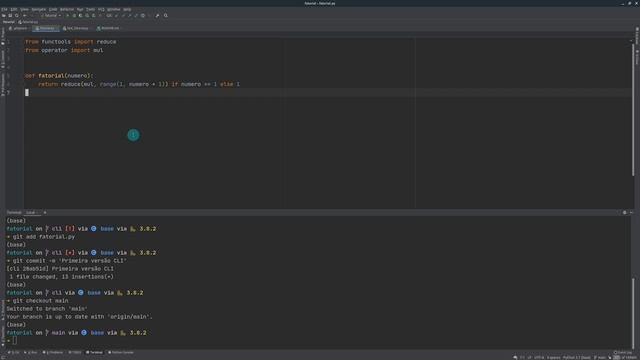640x360 pixels.
Task: Toggle the Commit side panel button
Action: [x=3, y=59]
